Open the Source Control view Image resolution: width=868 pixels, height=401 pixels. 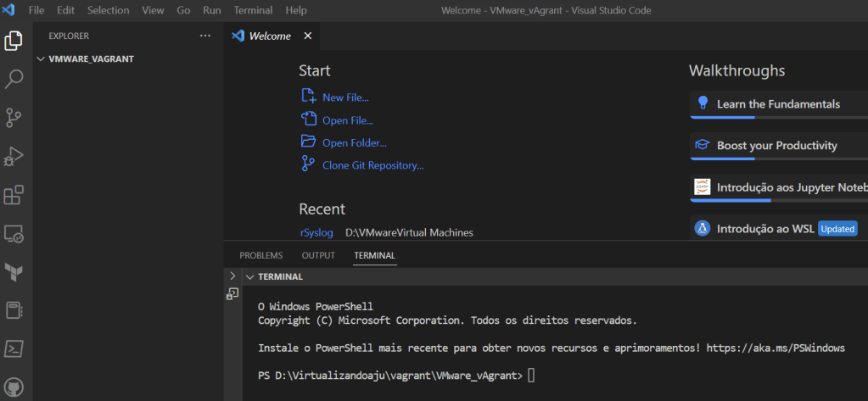tap(14, 118)
